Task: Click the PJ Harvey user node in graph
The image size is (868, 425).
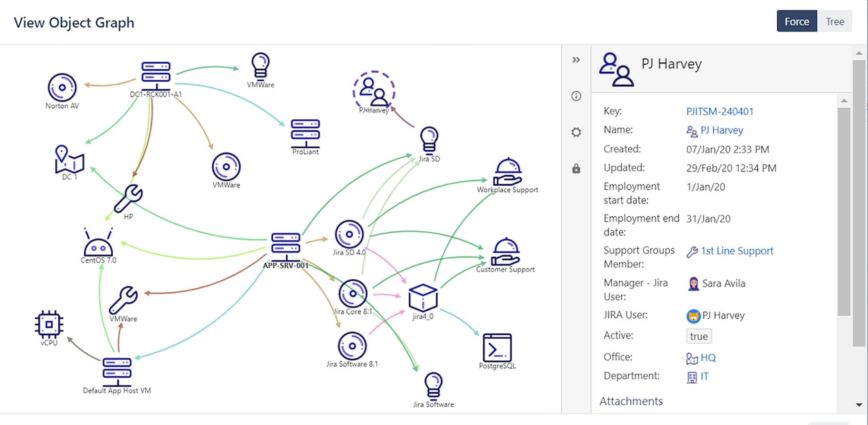Action: (374, 91)
